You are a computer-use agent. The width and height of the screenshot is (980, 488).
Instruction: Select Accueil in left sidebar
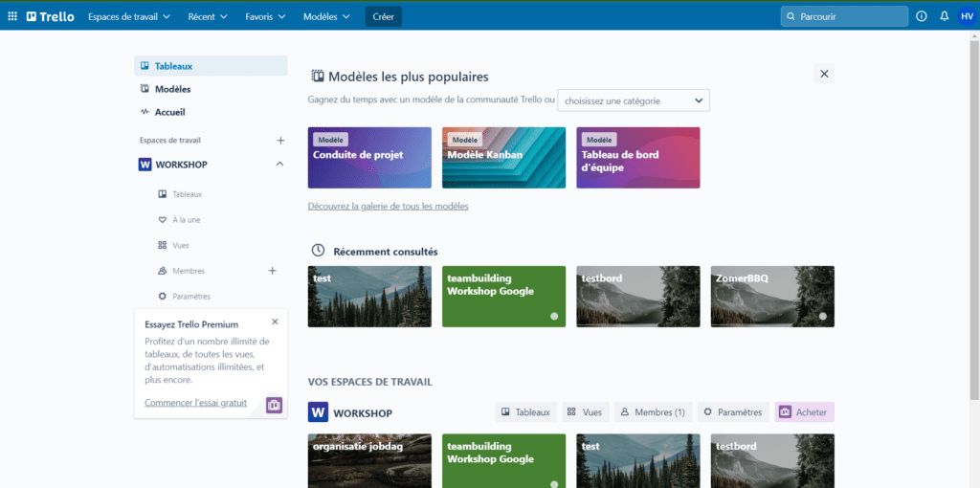pyautogui.click(x=211, y=112)
